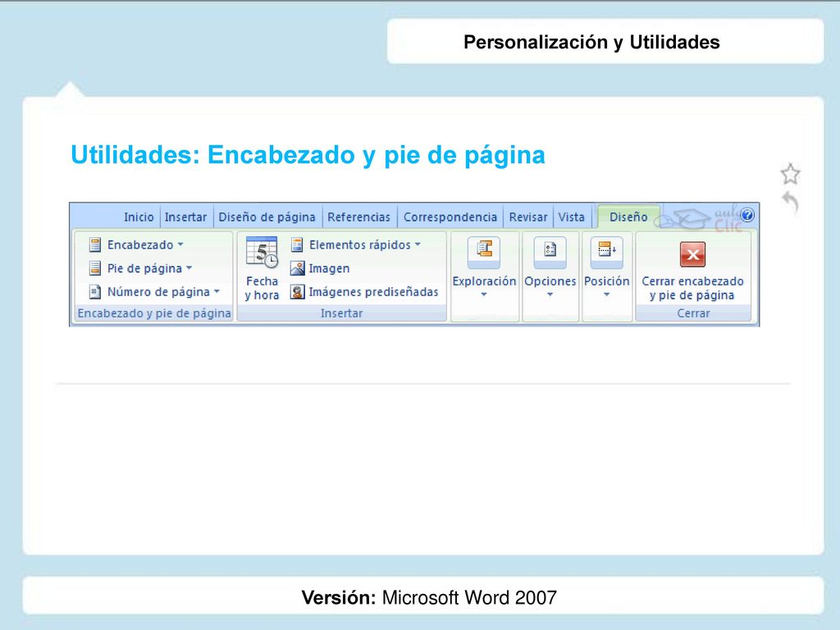The height and width of the screenshot is (630, 840).
Task: Click the curved back arrow icon
Action: tap(791, 203)
